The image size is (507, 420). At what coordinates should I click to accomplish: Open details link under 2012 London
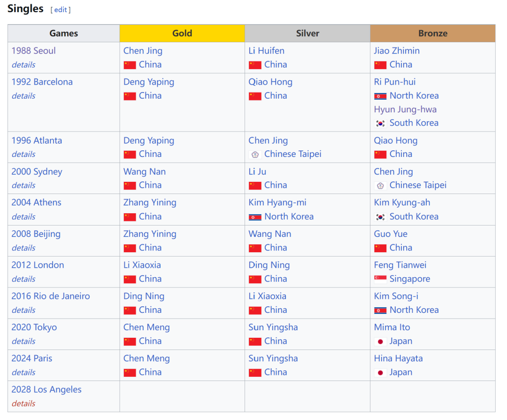coord(23,279)
